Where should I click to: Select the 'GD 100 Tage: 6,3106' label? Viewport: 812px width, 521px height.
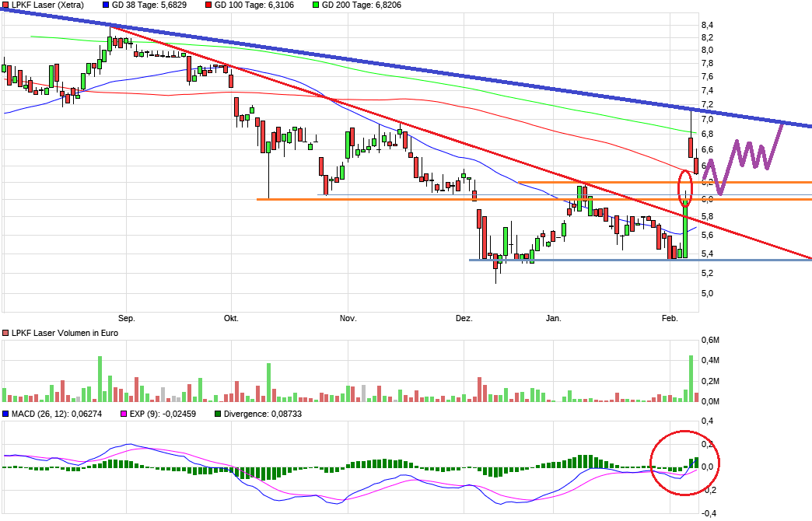(x=254, y=5)
